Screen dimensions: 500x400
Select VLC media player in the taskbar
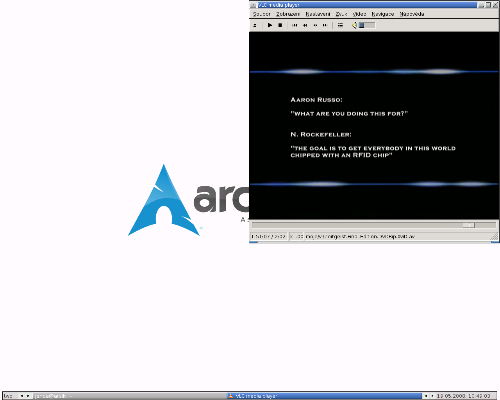324,396
